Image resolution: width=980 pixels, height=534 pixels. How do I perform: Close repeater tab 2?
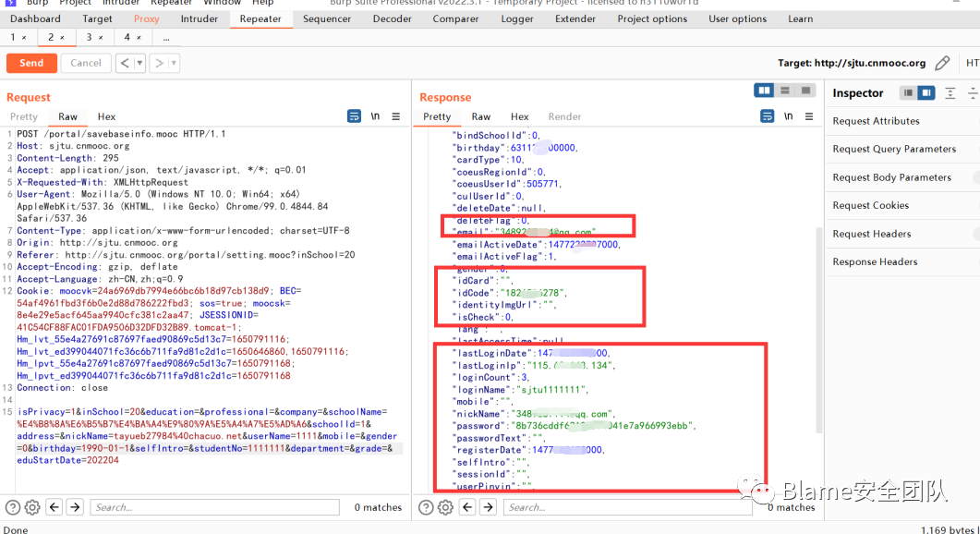click(62, 38)
